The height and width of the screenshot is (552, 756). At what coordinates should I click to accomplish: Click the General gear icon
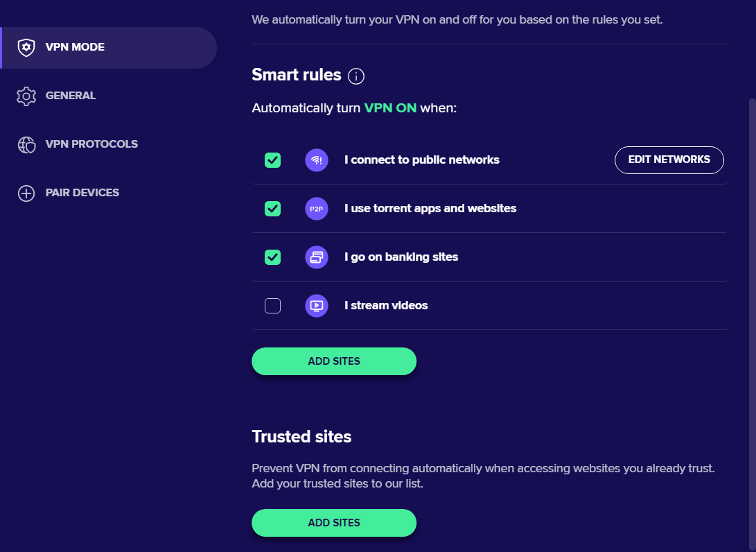26,96
